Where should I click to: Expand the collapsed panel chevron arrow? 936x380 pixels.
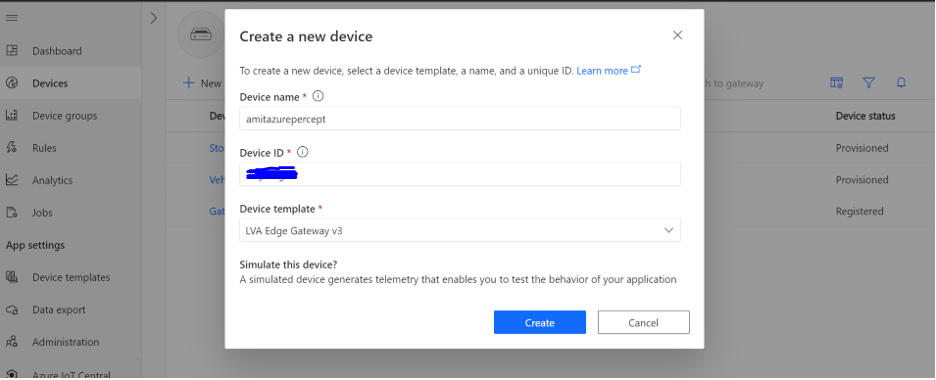[x=154, y=18]
